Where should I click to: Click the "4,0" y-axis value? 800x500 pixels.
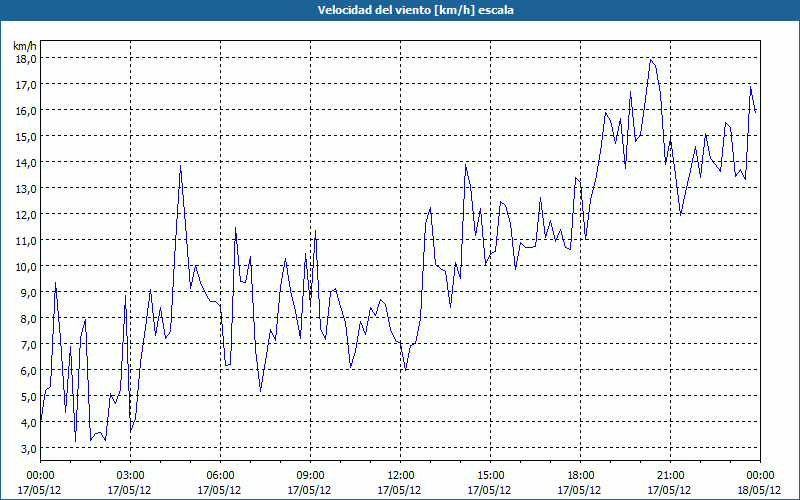28,423
